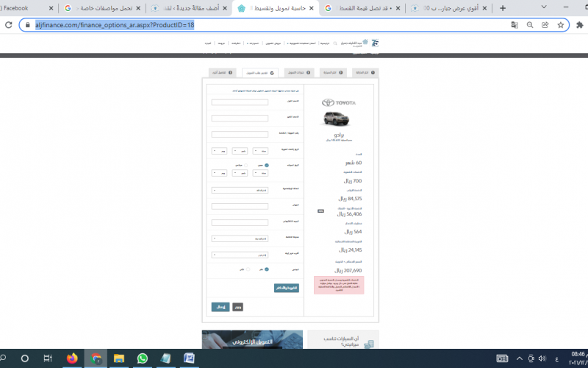Image resolution: width=588 pixels, height=368 pixels.
Task: Click the mobile number input field
Action: coord(240,206)
